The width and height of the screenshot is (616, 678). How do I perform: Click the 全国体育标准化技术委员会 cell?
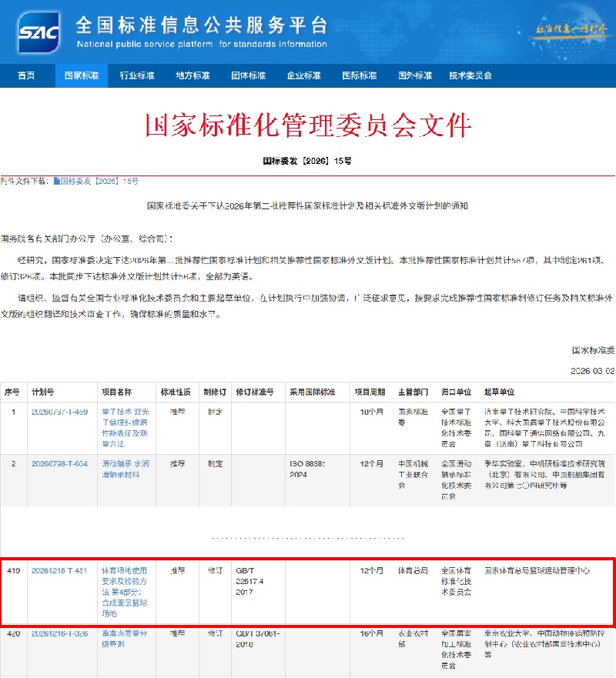coord(457,582)
